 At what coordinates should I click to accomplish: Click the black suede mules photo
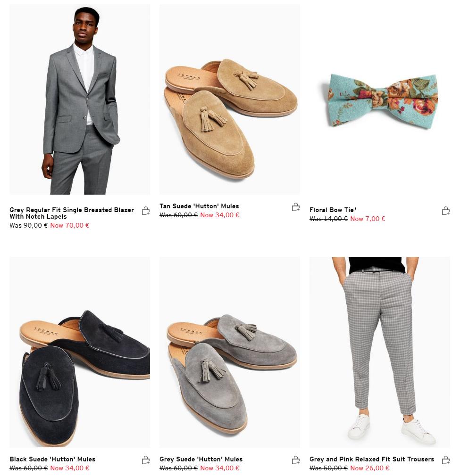click(80, 352)
